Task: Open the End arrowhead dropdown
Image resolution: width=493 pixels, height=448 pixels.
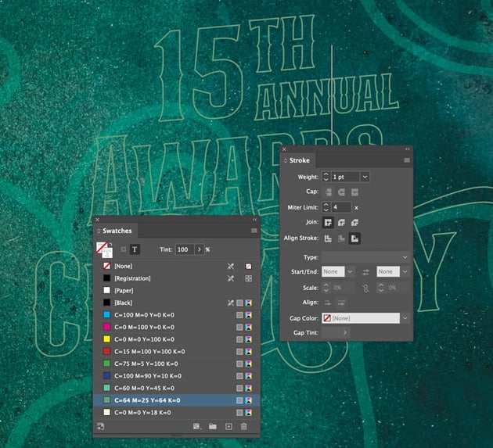Action: click(405, 271)
